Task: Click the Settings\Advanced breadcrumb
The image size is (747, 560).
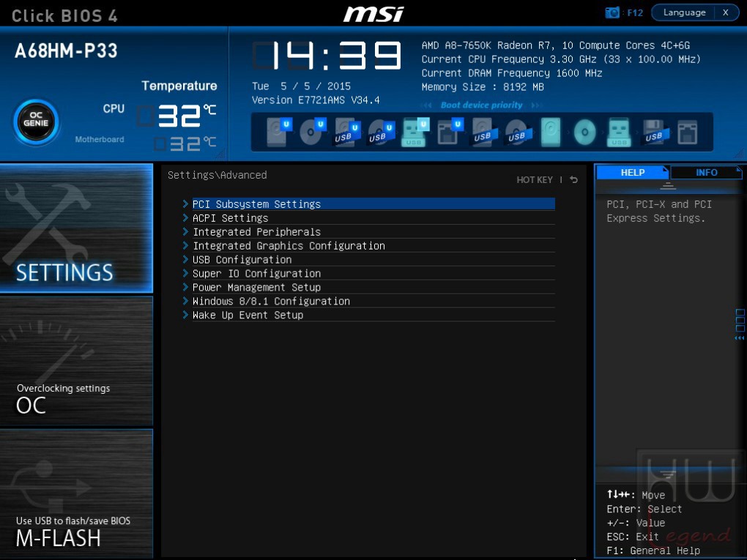Action: pos(218,175)
